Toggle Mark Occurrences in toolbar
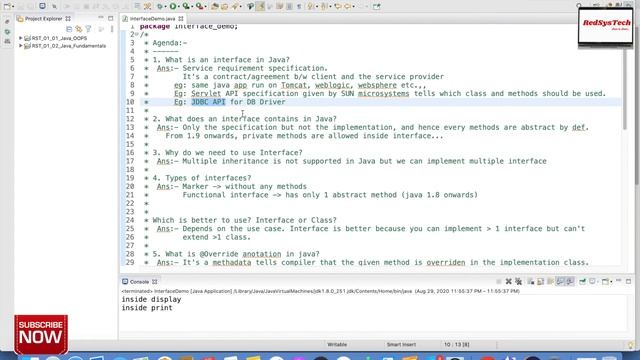The height and width of the screenshot is (360, 640). pyautogui.click(x=260, y=6)
